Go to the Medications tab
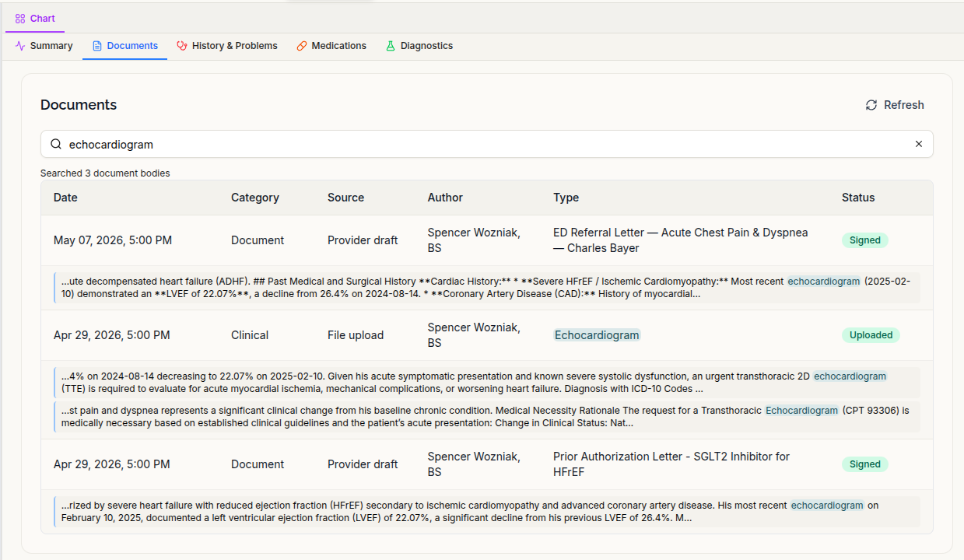 coord(331,46)
